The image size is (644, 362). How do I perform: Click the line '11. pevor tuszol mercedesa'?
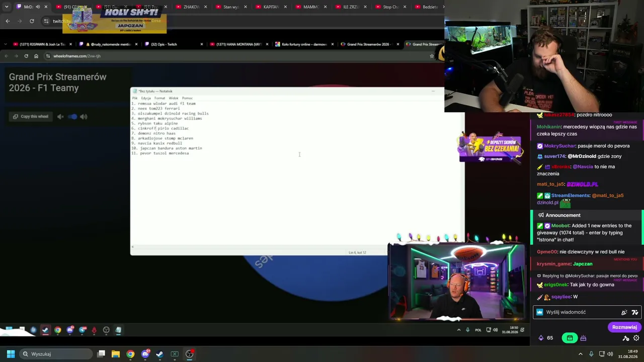pos(160,153)
